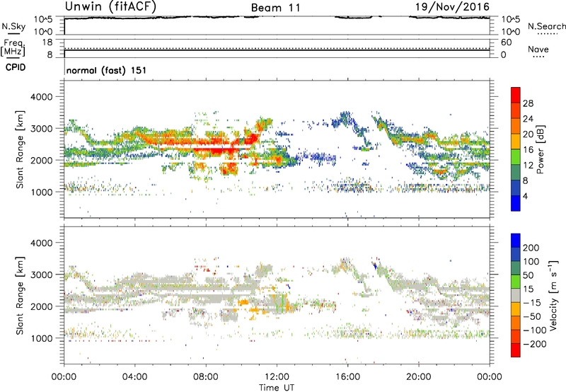Click the dotted Nave line in frequency panel
Viewport: 566px width, 392px height.
(277, 48)
